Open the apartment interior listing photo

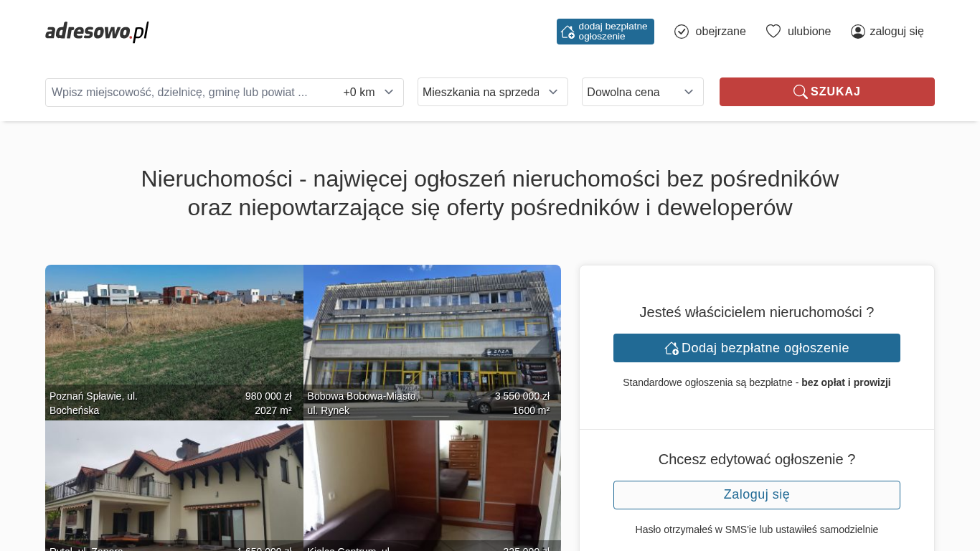(x=432, y=486)
